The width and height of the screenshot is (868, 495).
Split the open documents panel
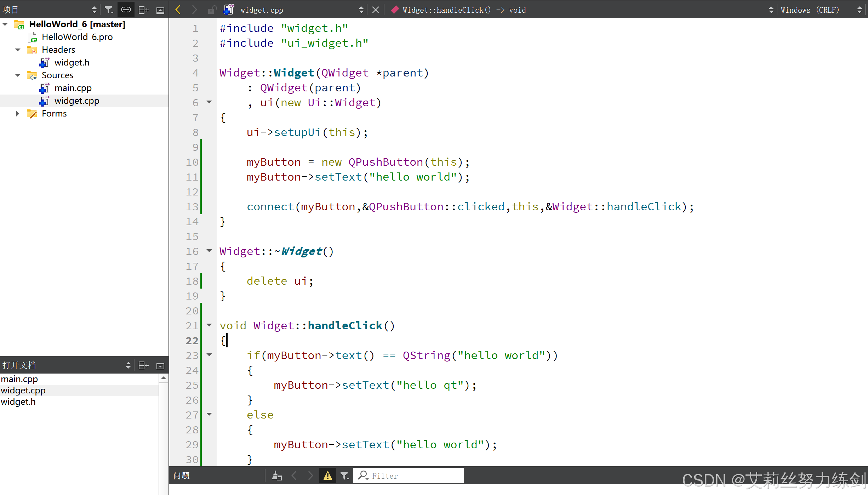143,365
